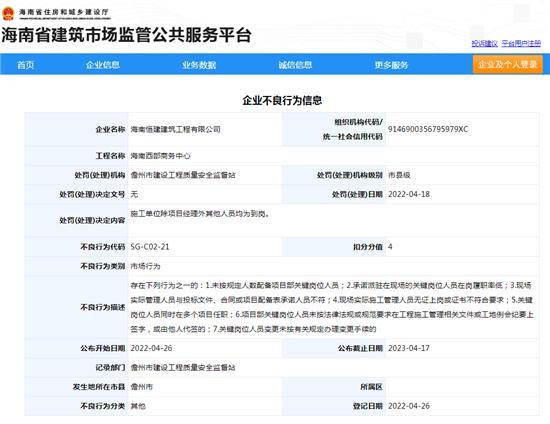Select the 企业不良行为信息 heading
The width and height of the screenshot is (550, 424).
click(x=282, y=101)
